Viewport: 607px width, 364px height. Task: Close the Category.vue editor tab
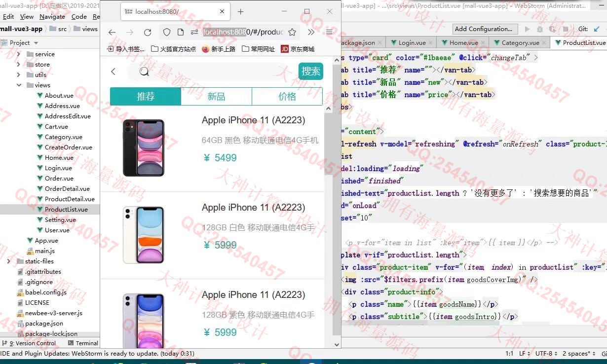(544, 43)
